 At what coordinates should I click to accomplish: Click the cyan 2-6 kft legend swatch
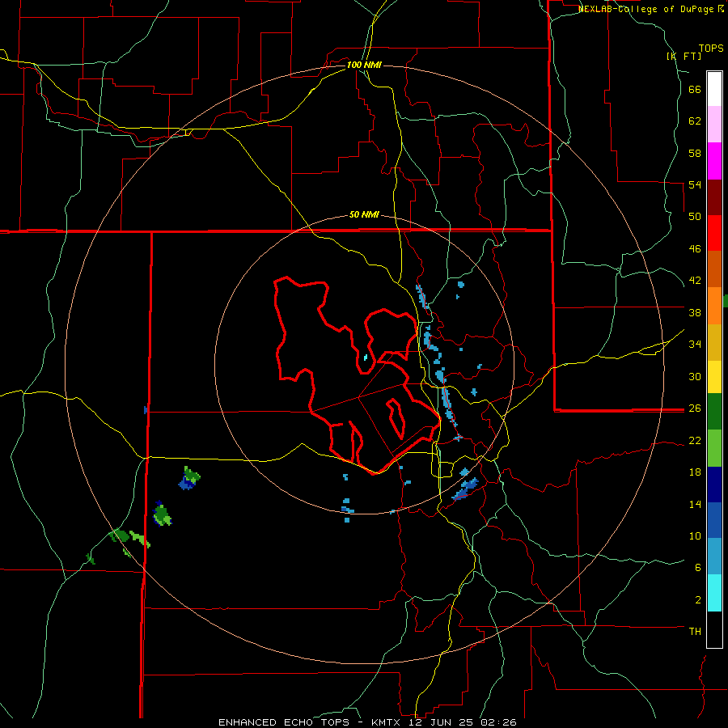(x=714, y=593)
